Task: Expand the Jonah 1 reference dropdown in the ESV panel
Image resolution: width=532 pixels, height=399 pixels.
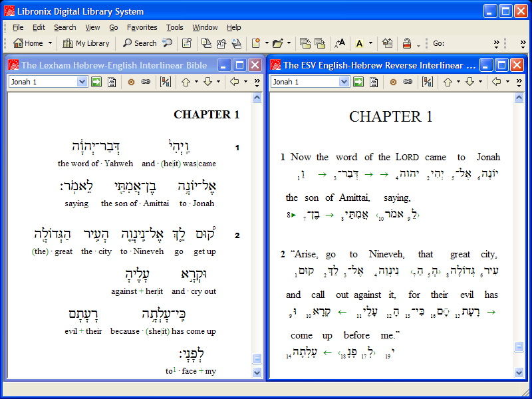Action: click(344, 82)
